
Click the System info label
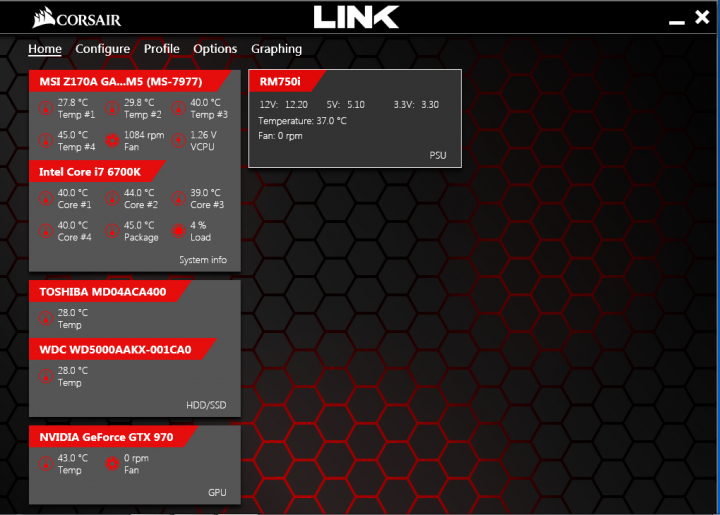[203, 260]
